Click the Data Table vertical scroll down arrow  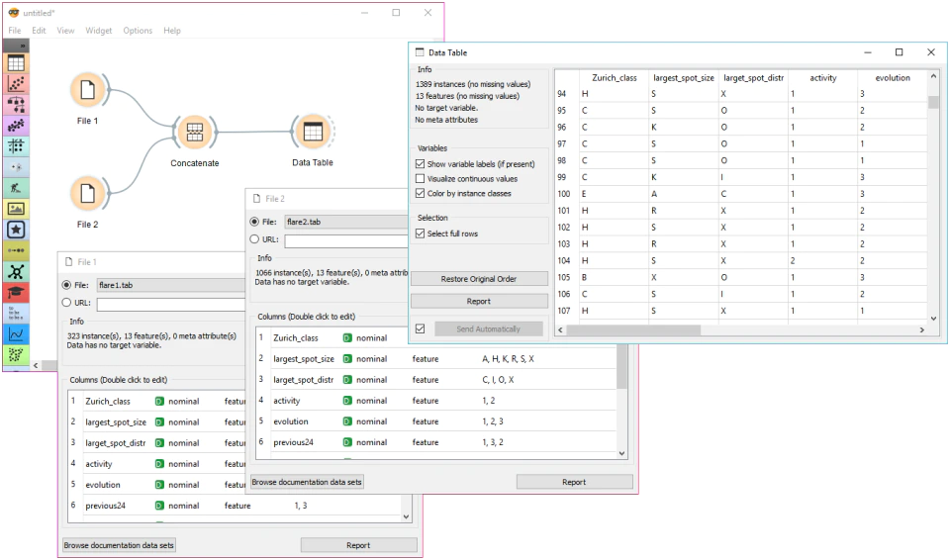pos(933,319)
